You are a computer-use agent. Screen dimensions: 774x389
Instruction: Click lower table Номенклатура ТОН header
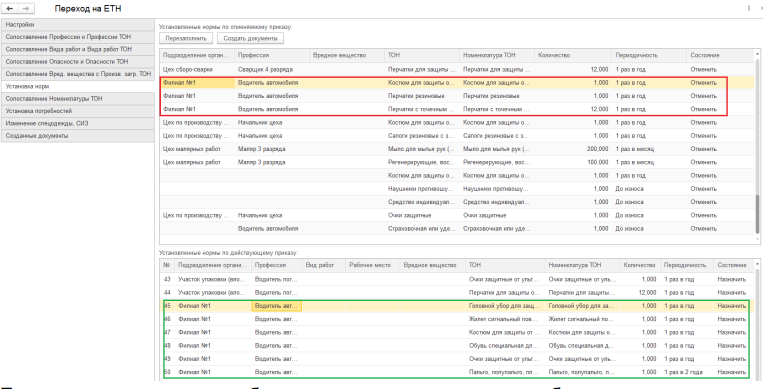(x=582, y=265)
